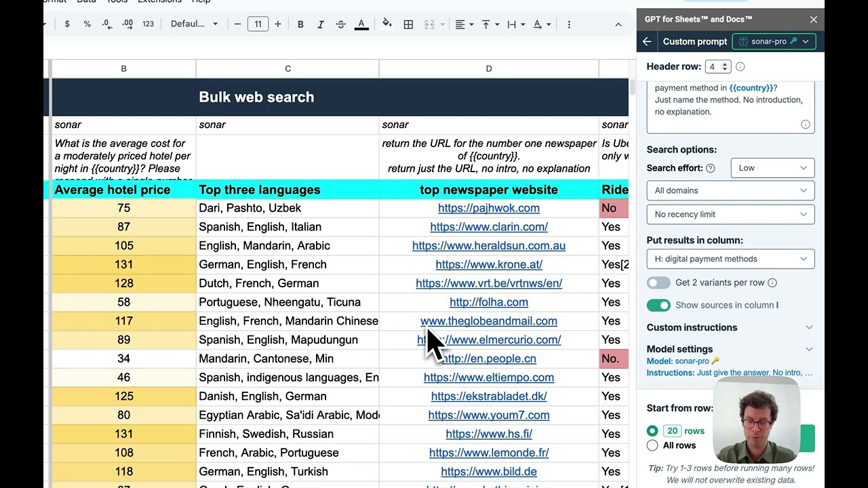Apply italic formatting to the cell
This screenshot has height=488, width=868.
(x=321, y=24)
